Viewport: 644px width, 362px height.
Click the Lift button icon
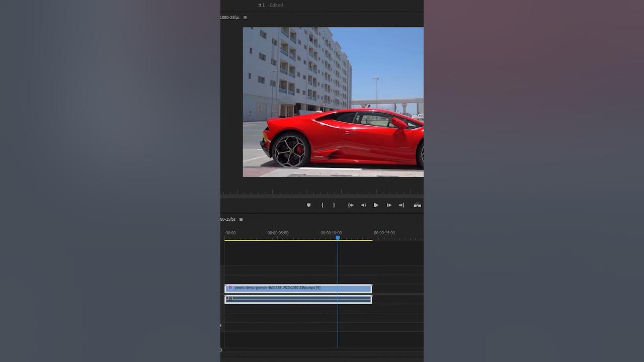[x=417, y=205]
